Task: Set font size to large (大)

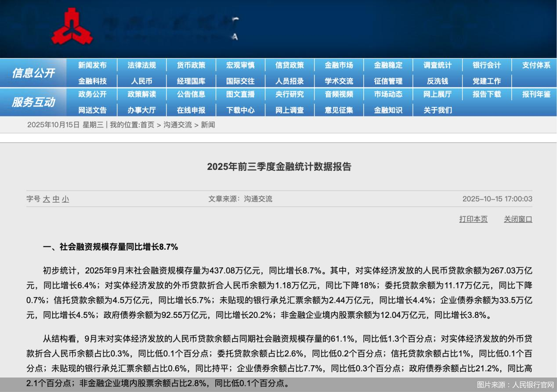Action: tap(47, 199)
